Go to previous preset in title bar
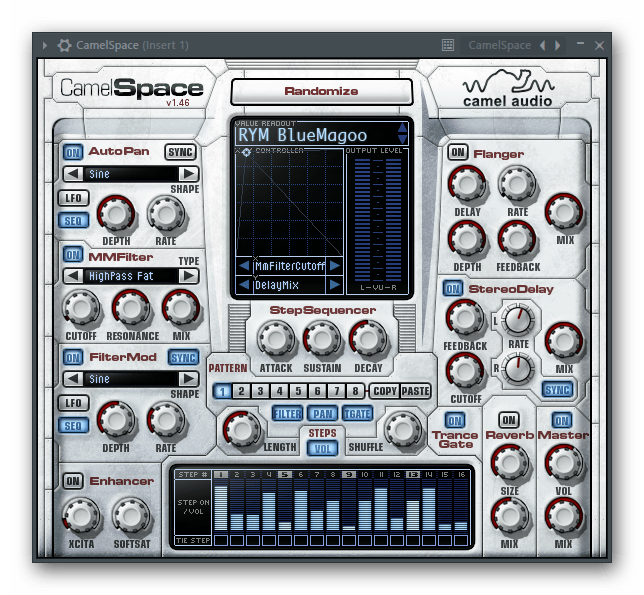Viewport: 644px width, 595px height. tap(543, 45)
